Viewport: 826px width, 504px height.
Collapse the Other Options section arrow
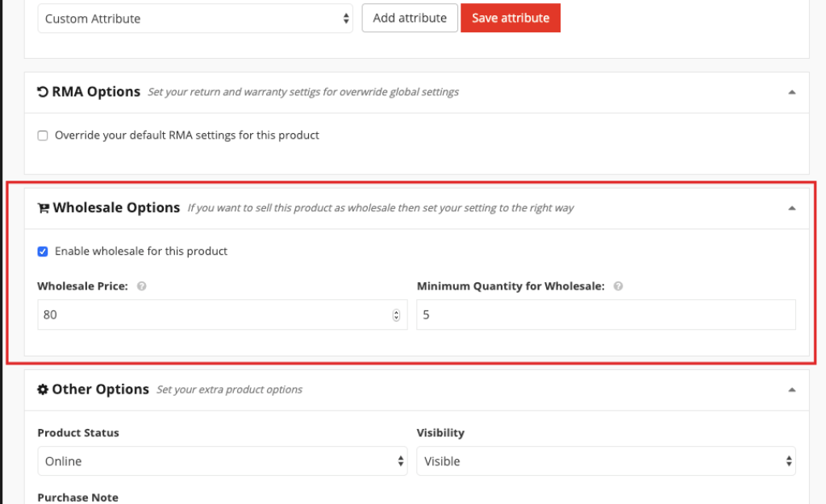(791, 389)
